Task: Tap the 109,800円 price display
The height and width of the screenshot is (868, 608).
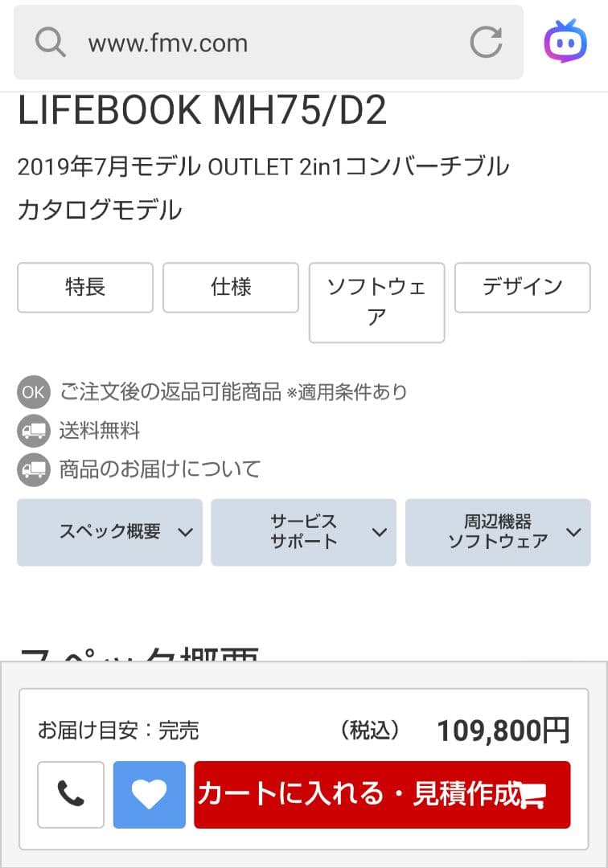Action: (505, 731)
